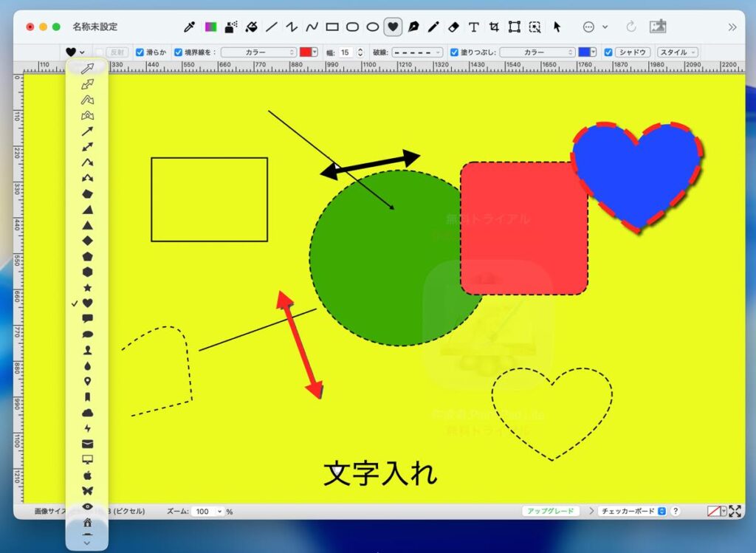Select the paint bucket fill tool
This screenshot has height=553, width=756.
click(x=251, y=27)
